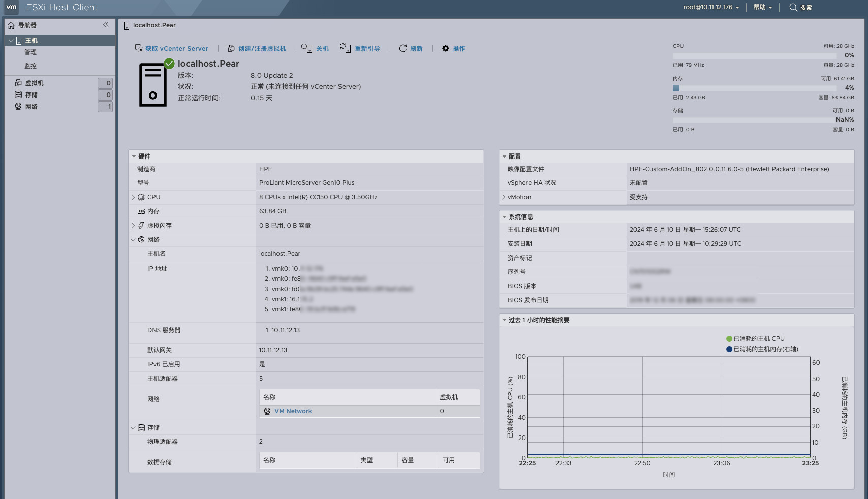Expand the CPU row chevron

[133, 197]
